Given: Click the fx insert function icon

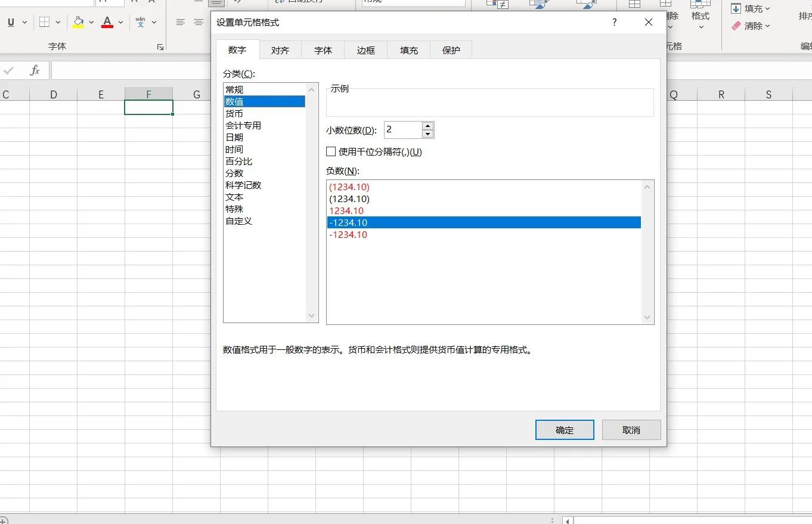Looking at the screenshot, I should click(x=35, y=70).
